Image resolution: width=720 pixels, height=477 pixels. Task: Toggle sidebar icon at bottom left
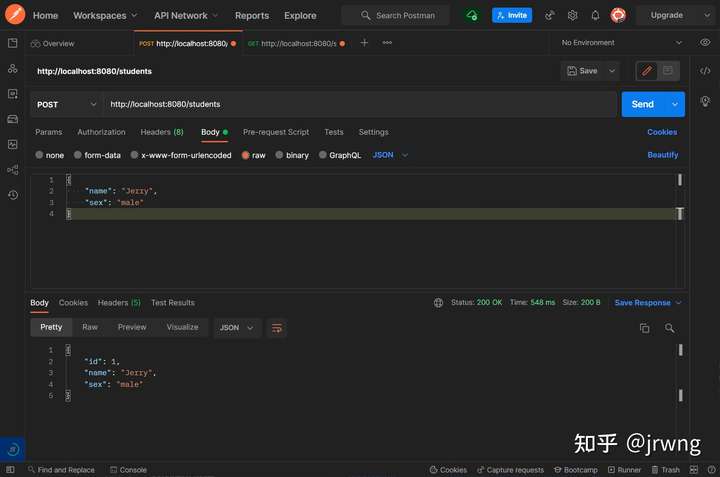pyautogui.click(x=10, y=470)
